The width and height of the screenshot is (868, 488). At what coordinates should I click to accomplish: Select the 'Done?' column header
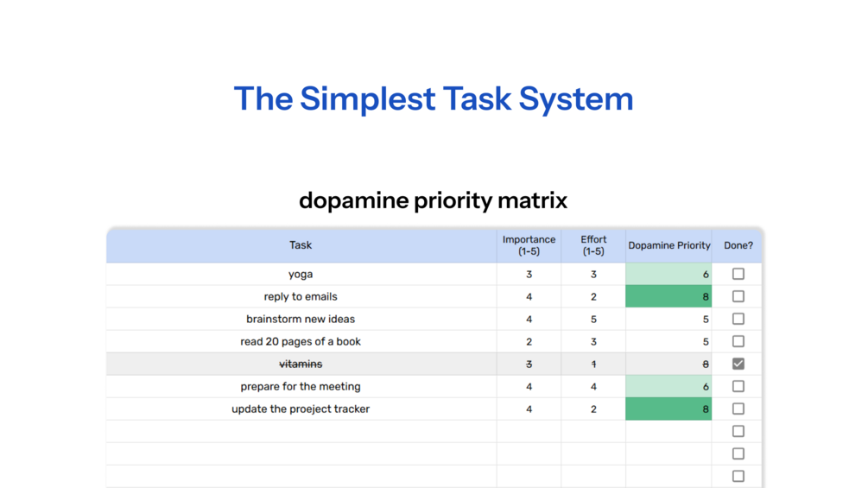pyautogui.click(x=738, y=245)
